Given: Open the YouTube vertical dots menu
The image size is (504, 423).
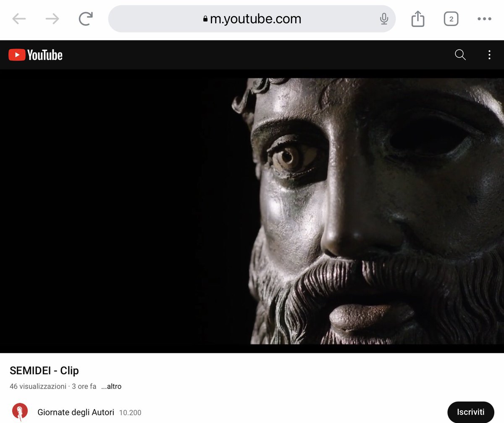Looking at the screenshot, I should pyautogui.click(x=489, y=55).
